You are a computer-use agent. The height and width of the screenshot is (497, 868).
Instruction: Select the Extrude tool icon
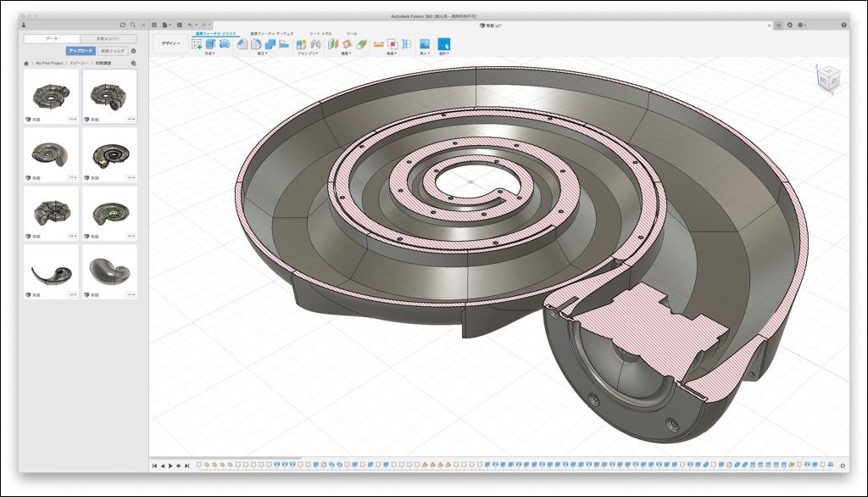point(210,44)
